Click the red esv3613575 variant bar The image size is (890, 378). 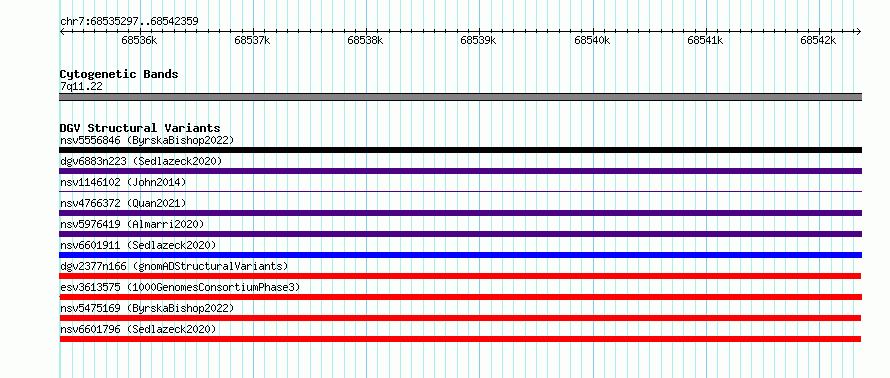point(460,297)
